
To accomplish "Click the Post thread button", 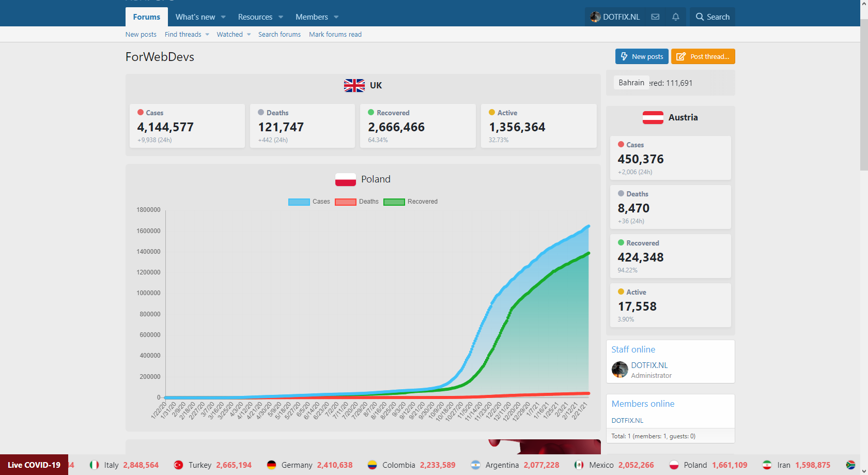I will coord(703,56).
